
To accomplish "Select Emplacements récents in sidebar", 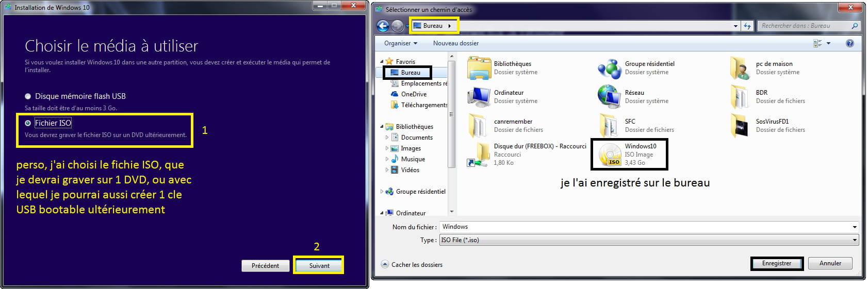I will (x=419, y=83).
